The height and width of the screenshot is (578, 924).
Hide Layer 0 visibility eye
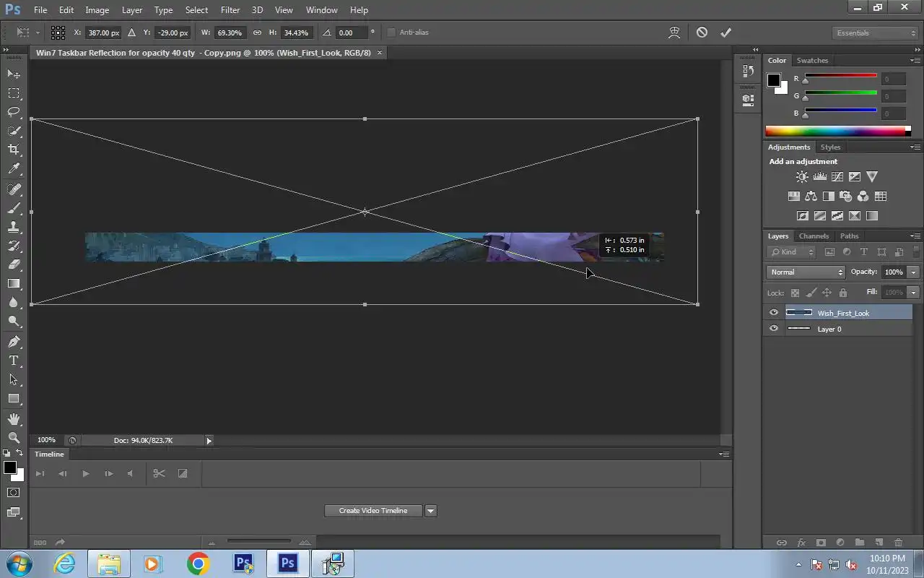pos(774,329)
